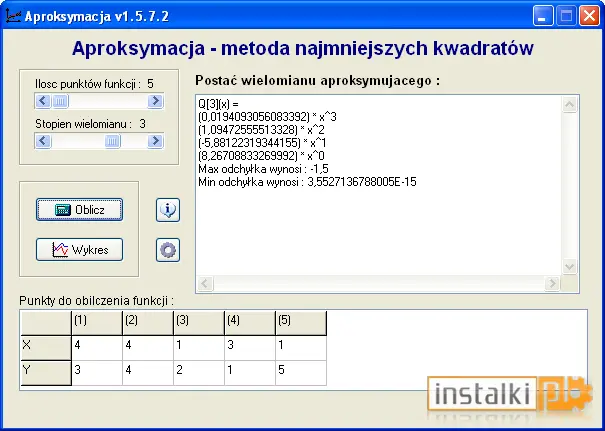This screenshot has width=605, height=431.
Task: Decrease Ilosc punktów funkcji with left arrow
Action: pos(43,101)
